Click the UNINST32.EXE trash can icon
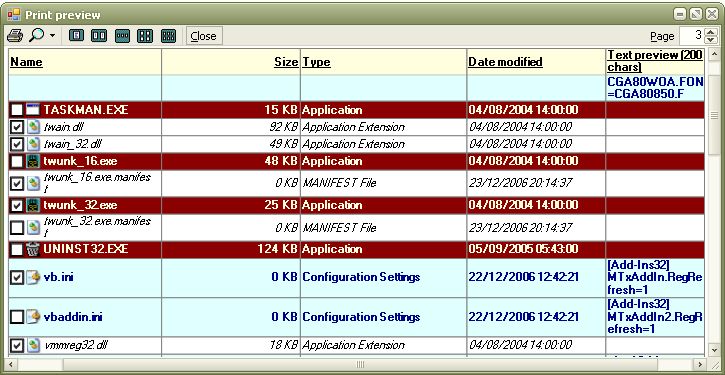Screen dimensions: 725x375 click(x=33, y=250)
